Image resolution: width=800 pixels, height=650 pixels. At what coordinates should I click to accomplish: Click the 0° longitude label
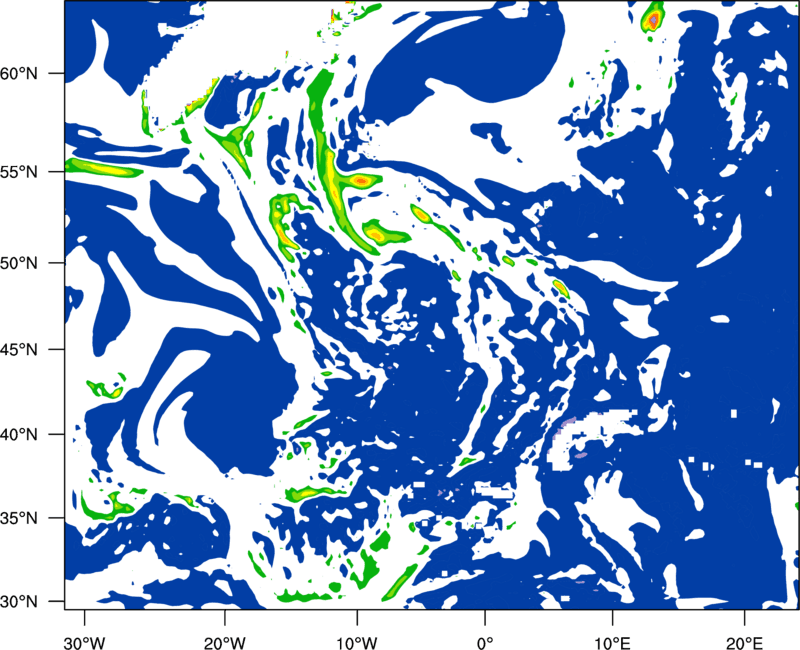click(x=485, y=643)
